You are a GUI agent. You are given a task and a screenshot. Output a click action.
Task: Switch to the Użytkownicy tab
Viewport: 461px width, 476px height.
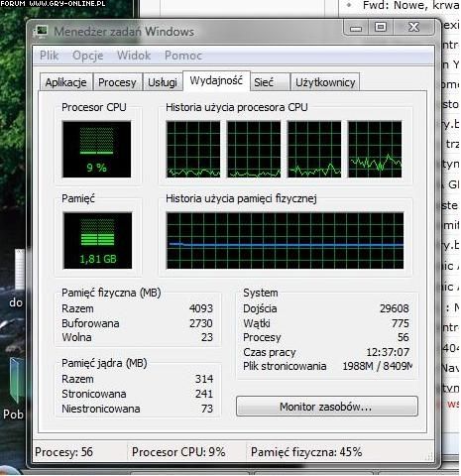pos(325,82)
